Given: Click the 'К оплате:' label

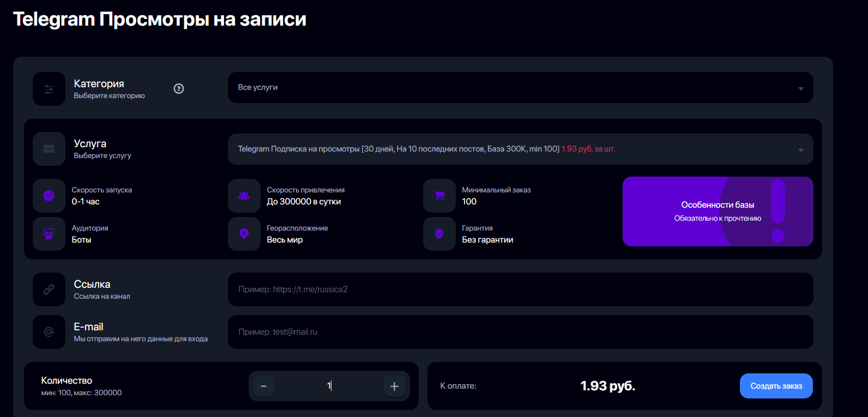Looking at the screenshot, I should (458, 386).
